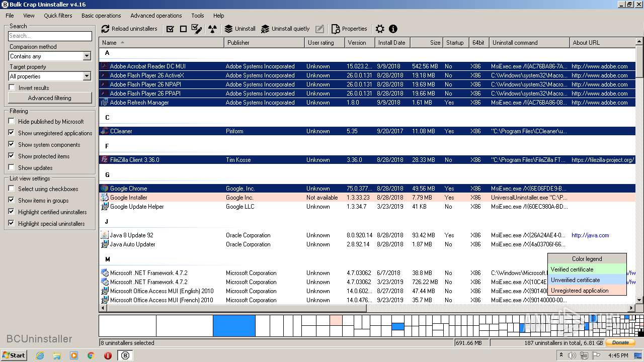Open Windows Media Player from taskbar

(x=74, y=355)
